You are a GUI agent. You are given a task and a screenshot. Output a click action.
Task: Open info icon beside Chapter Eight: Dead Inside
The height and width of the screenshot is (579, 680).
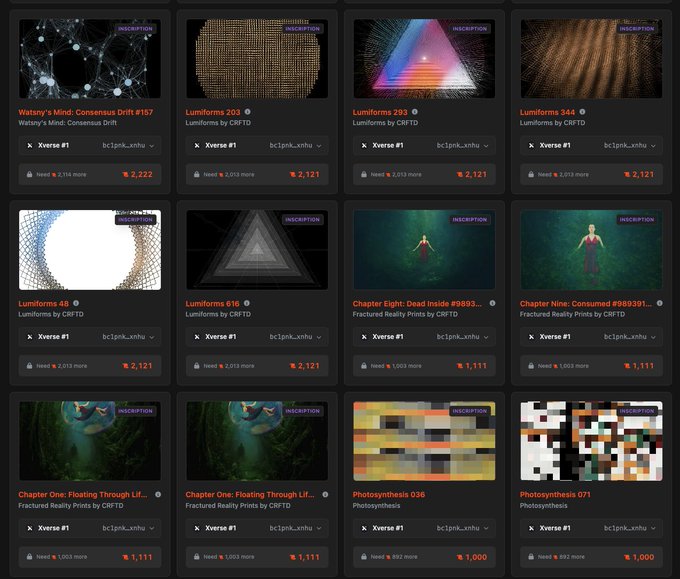click(492, 303)
